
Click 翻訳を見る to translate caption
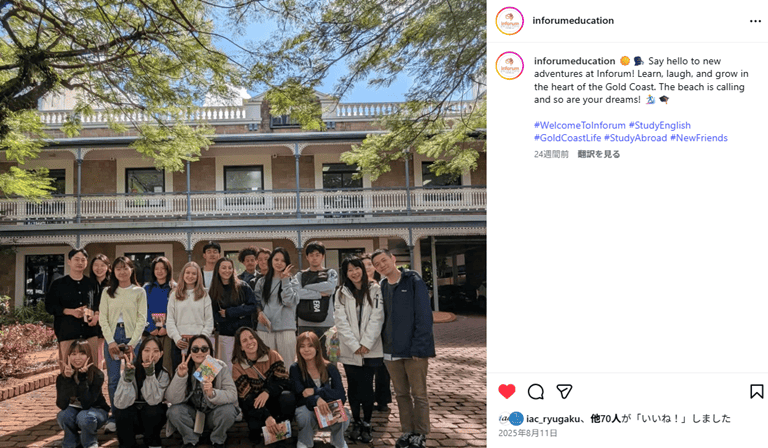coord(599,154)
